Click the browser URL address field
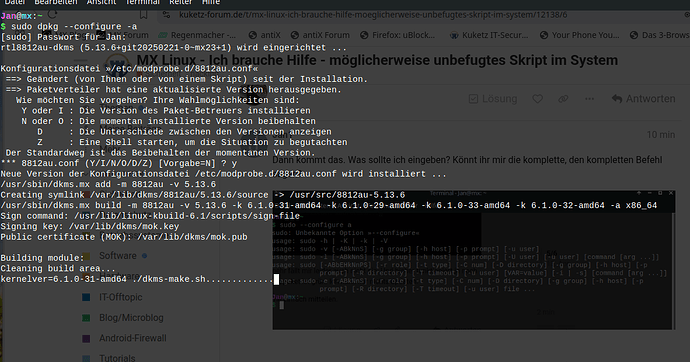Screen dimensions: 690x362 click(x=373, y=15)
